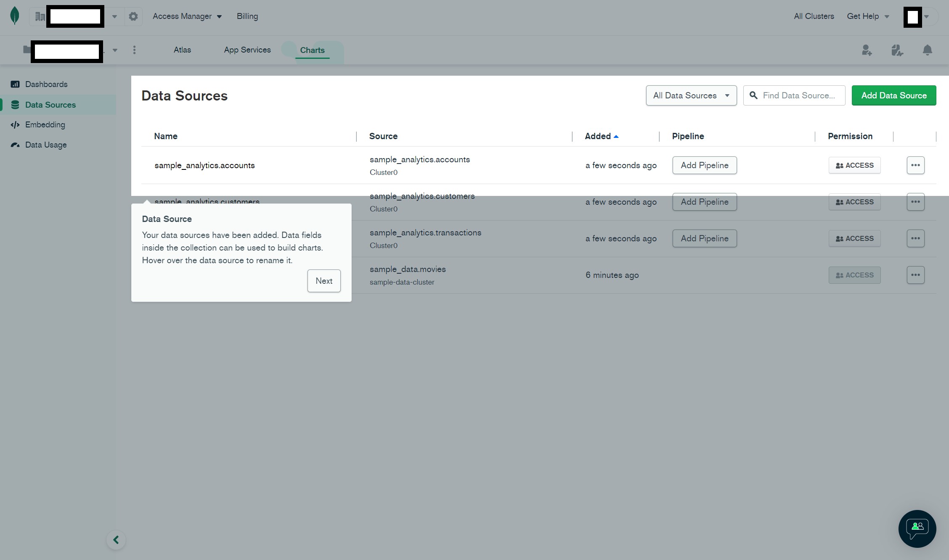949x560 pixels.
Task: Click the project folder icon
Action: pyautogui.click(x=27, y=50)
